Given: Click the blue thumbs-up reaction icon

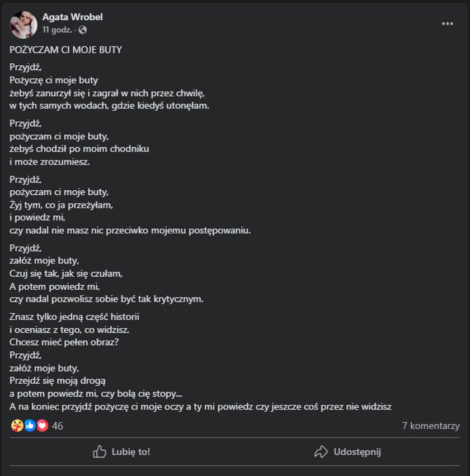Looking at the screenshot, I should point(30,426).
